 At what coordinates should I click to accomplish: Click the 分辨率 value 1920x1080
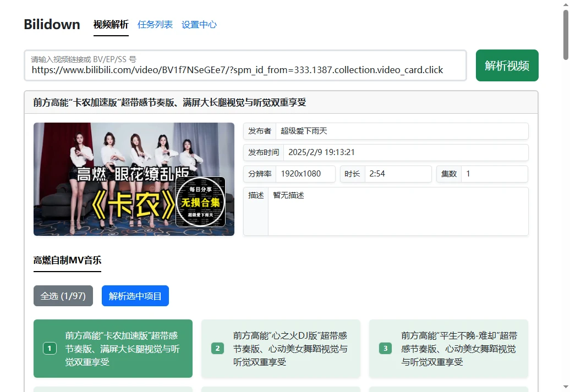tap(305, 174)
